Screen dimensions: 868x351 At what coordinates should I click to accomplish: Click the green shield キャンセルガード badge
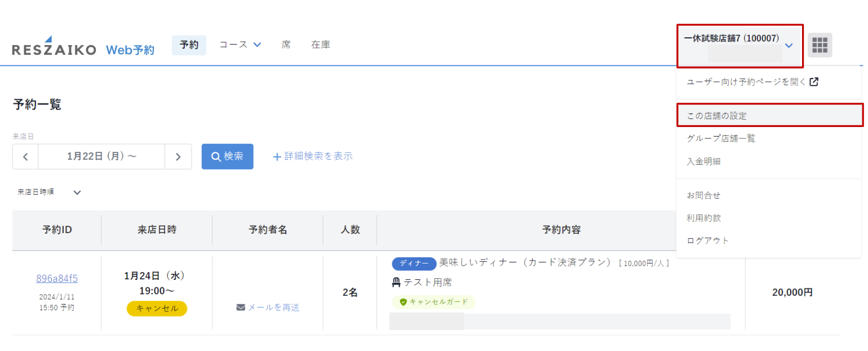(x=433, y=302)
